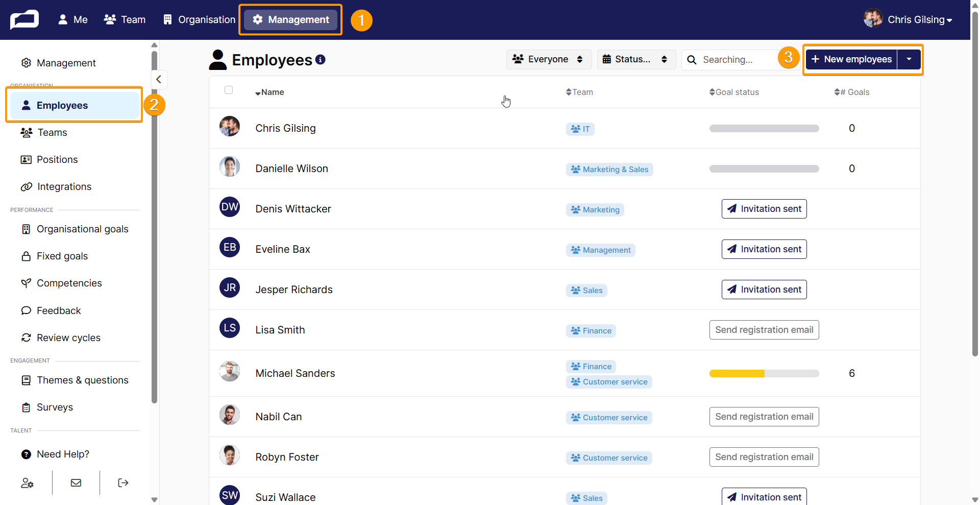
Task: Click Invitation sent for Eveline Bax
Action: click(764, 249)
